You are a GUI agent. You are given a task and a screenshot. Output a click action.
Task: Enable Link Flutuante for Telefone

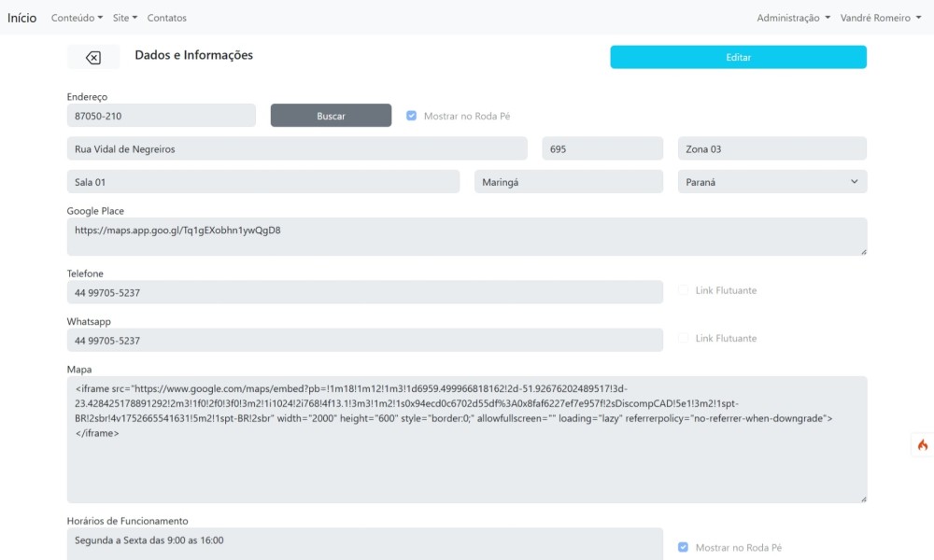point(683,290)
